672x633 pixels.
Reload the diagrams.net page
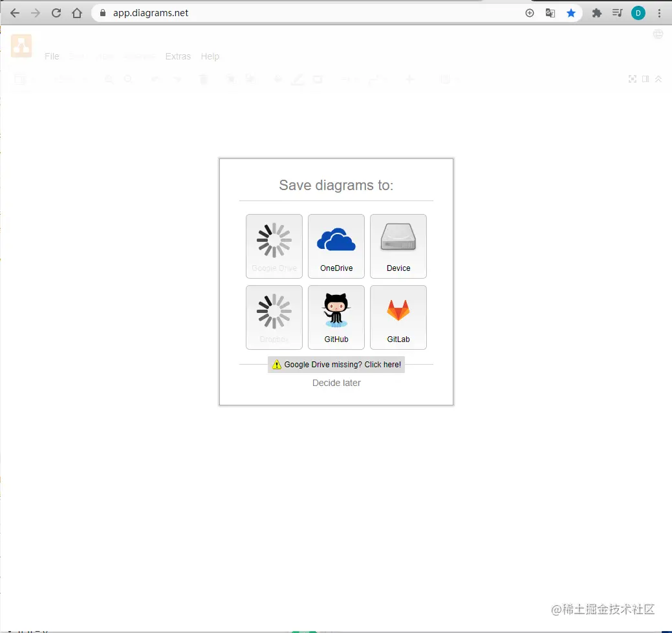coord(56,13)
